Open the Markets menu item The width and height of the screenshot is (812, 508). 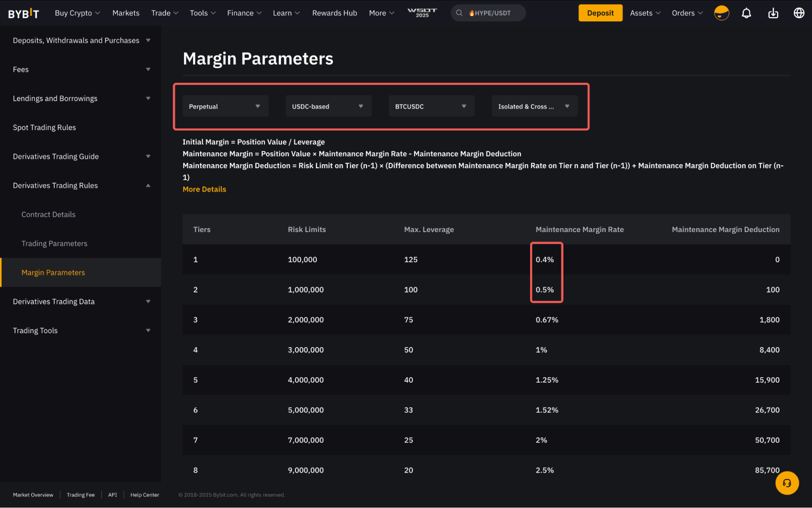pos(126,13)
